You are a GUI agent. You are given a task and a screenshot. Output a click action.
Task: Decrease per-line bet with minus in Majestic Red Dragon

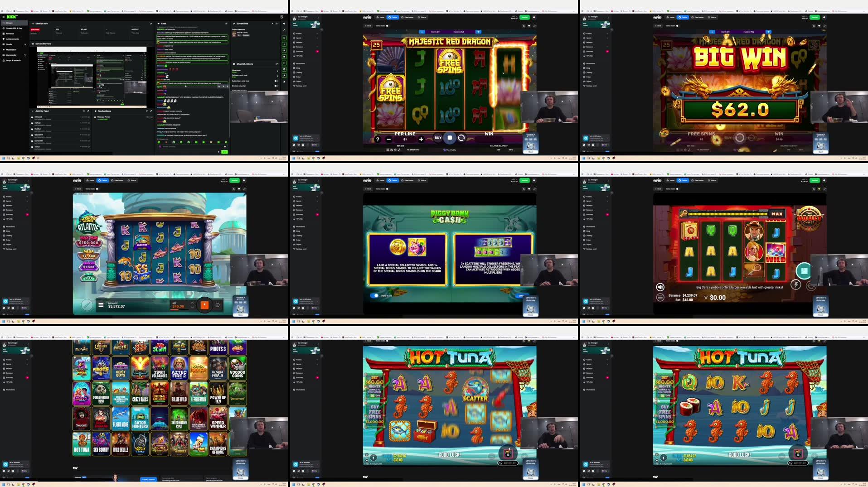coord(389,140)
